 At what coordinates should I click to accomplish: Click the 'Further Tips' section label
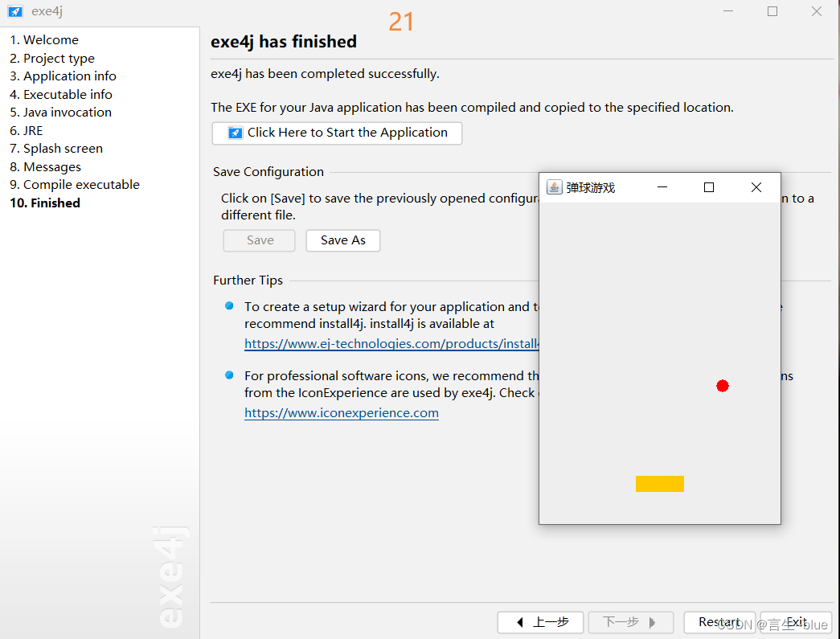click(x=248, y=281)
